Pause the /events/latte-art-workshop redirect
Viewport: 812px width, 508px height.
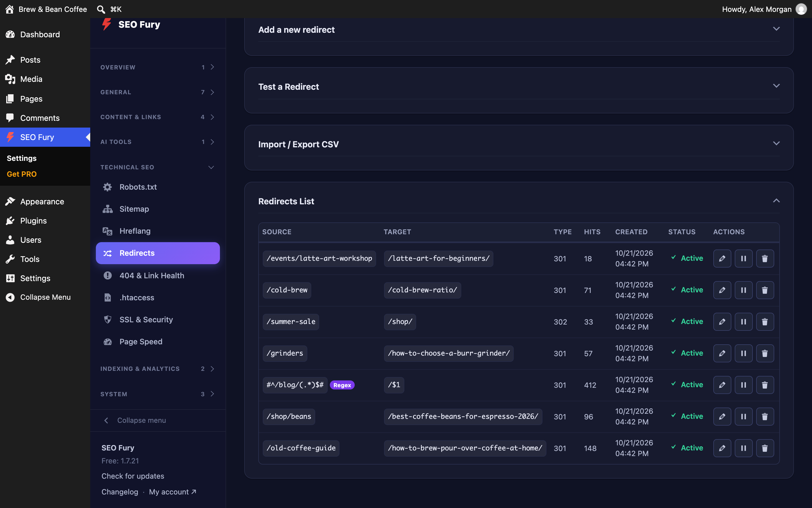coord(743,259)
